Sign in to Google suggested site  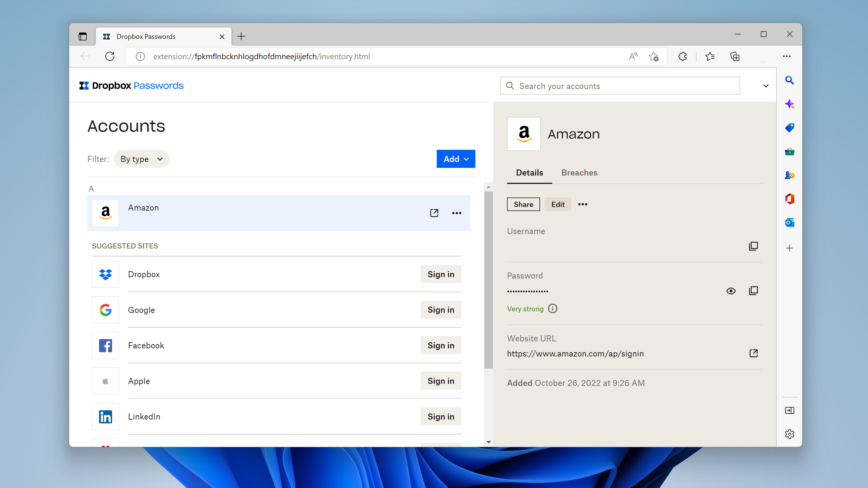[441, 310]
